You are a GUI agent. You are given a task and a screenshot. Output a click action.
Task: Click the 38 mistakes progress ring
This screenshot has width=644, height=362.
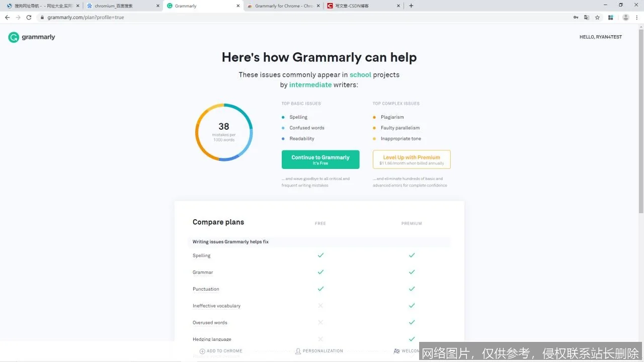point(223,132)
